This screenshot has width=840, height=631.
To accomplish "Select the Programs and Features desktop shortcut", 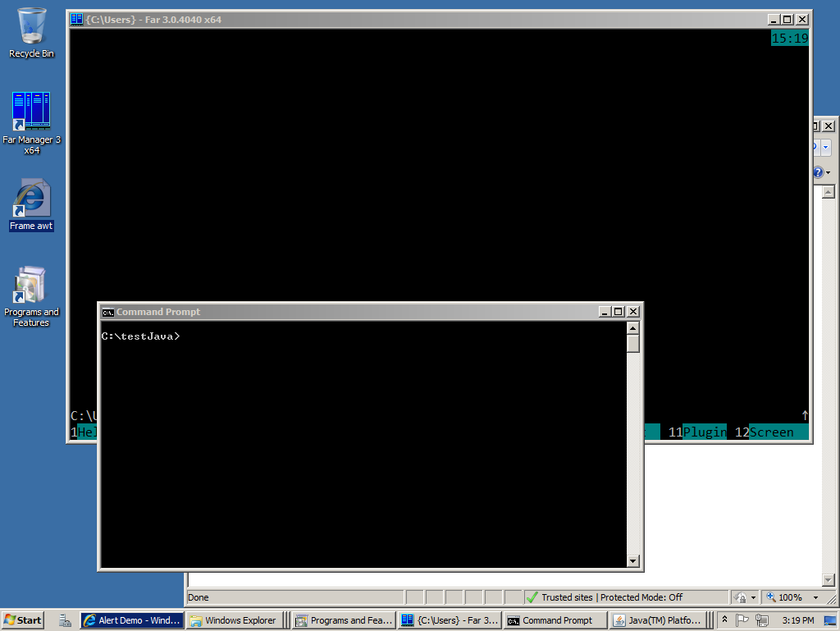I will point(31,296).
